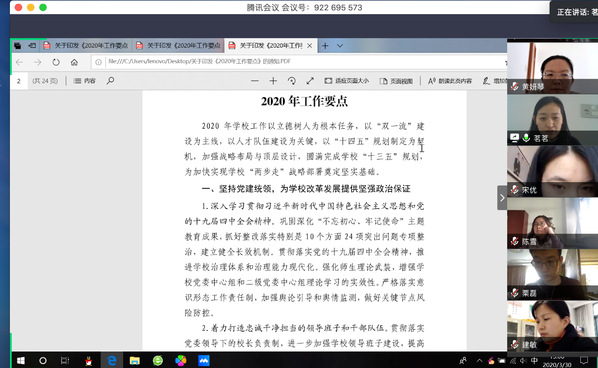Collapse the participant video panel with the arrow
Screen dimensions: 598x368
tap(502, 198)
